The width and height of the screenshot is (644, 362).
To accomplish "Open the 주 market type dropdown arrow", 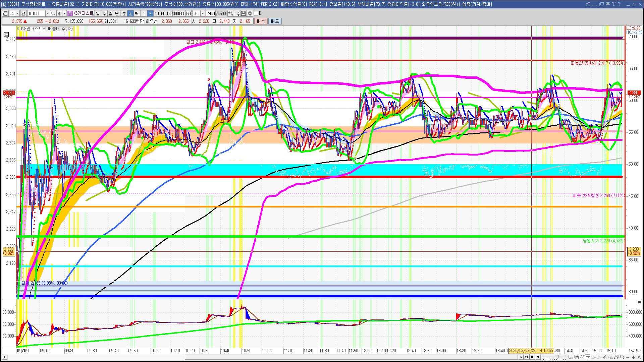I will point(17,13).
